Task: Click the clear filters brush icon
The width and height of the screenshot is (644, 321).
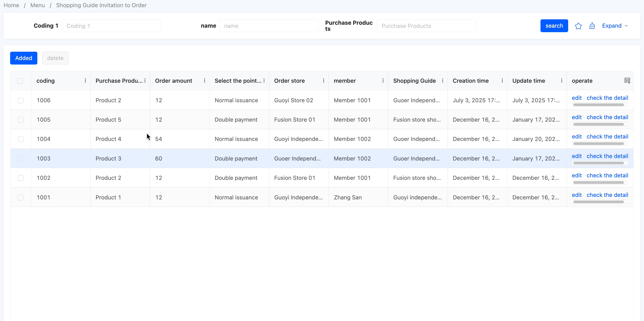Action: [592, 26]
